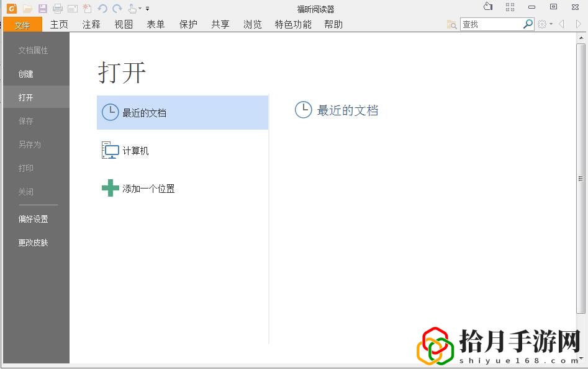Choose 最近的文档 in the open list

pyautogui.click(x=183, y=112)
